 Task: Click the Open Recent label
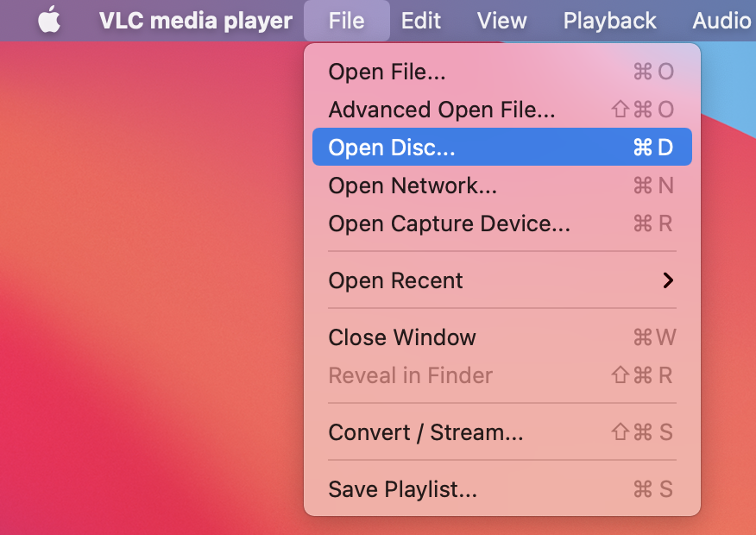[x=395, y=280]
